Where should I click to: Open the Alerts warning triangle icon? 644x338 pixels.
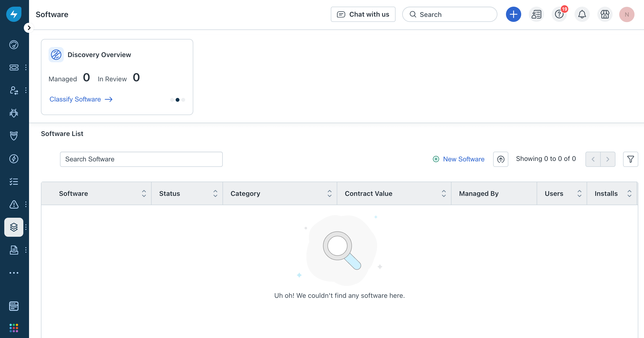[14, 204]
